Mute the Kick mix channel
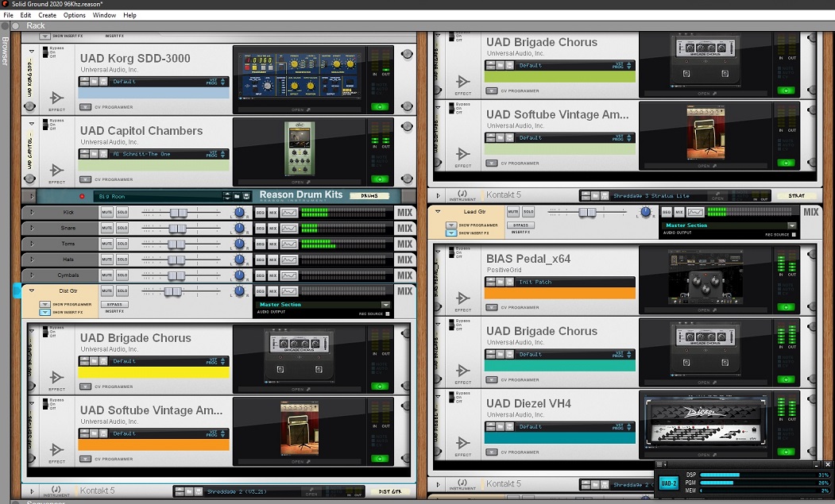This screenshot has width=835, height=504. (106, 213)
